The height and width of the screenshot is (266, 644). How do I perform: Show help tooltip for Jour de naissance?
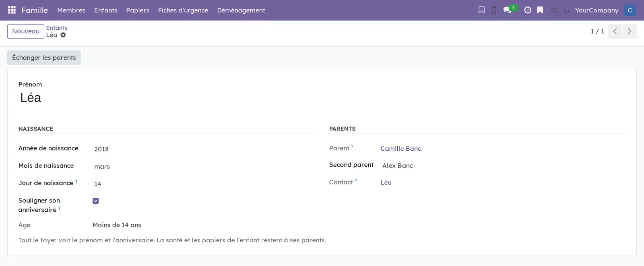click(76, 181)
